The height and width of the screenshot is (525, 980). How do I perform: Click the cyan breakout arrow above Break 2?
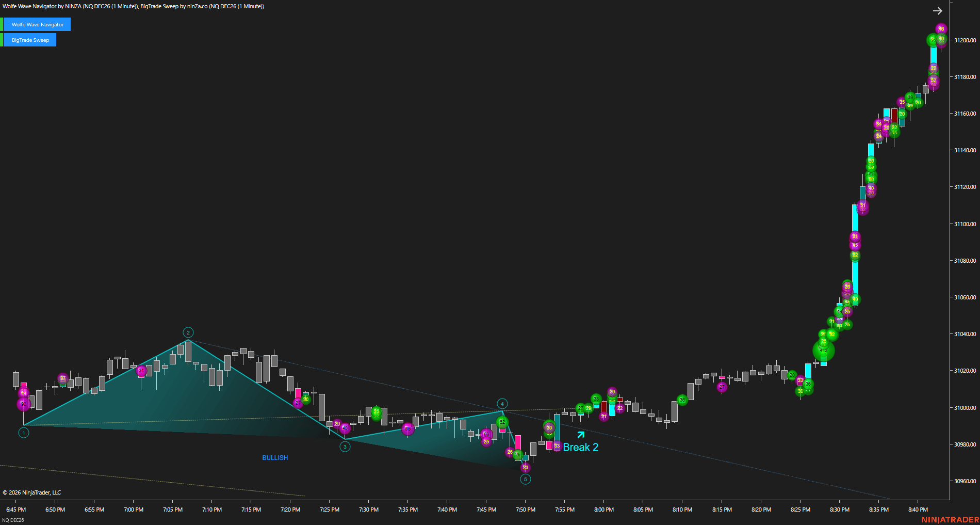coord(581,435)
